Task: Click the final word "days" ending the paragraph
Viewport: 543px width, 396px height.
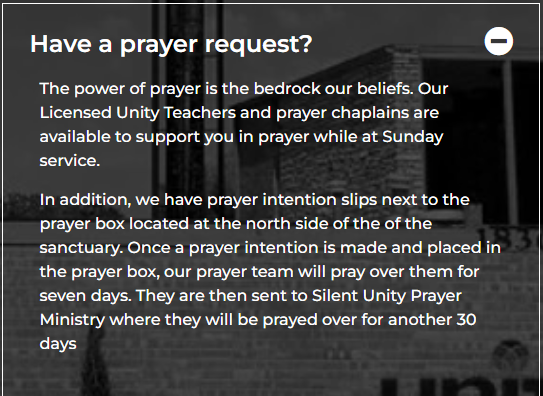Action: point(58,344)
